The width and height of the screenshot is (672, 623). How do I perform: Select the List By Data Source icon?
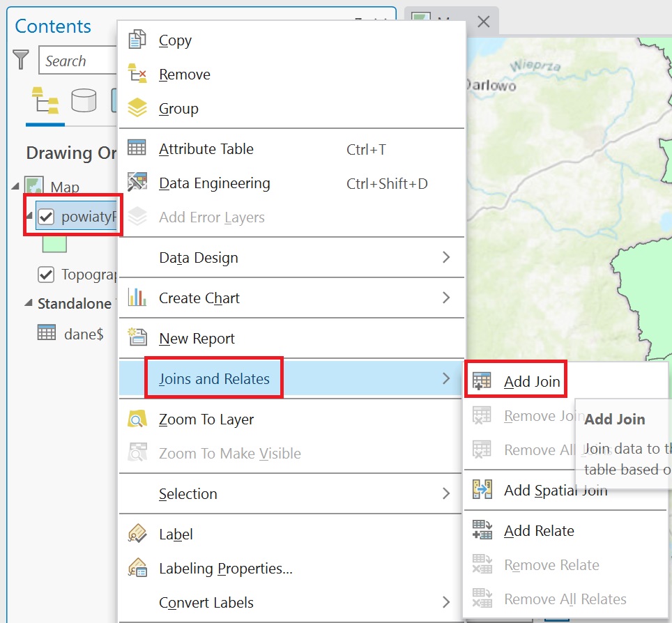tap(84, 102)
